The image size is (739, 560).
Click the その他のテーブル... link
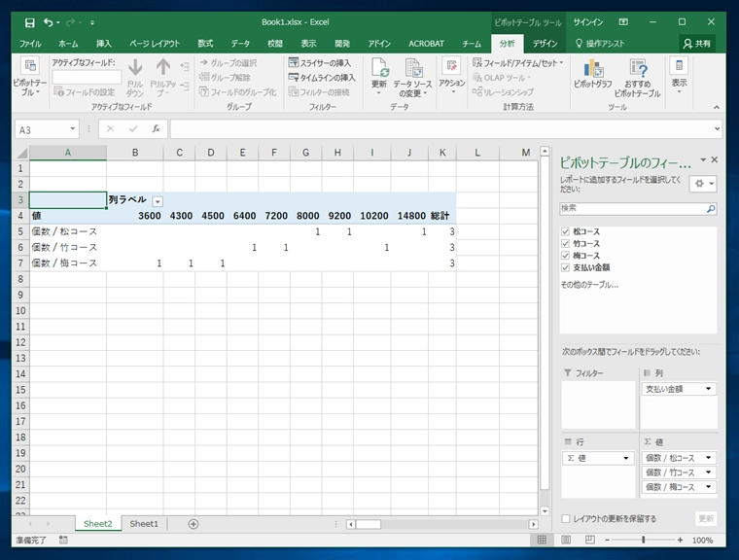[589, 285]
